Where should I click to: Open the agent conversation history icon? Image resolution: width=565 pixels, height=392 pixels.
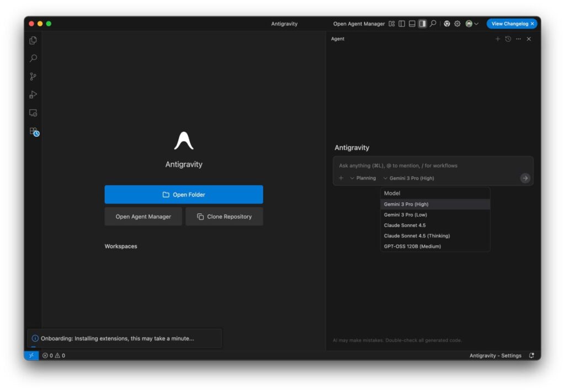[508, 39]
